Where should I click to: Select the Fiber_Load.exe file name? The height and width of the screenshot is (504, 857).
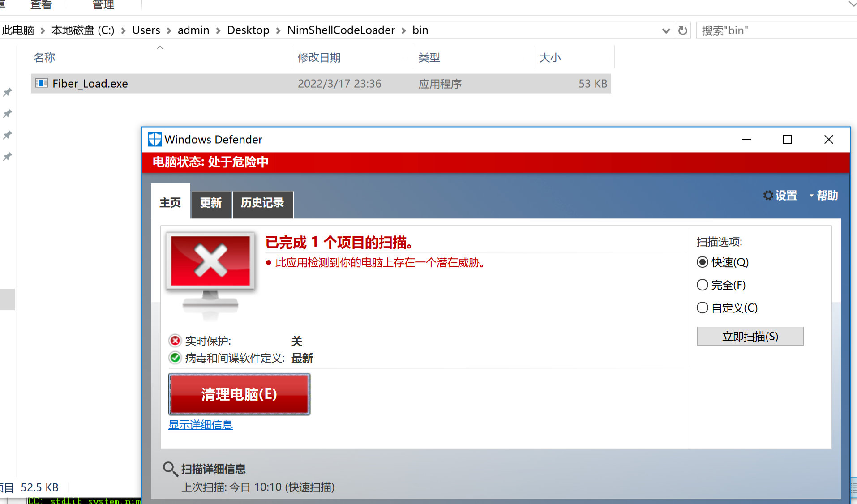90,84
